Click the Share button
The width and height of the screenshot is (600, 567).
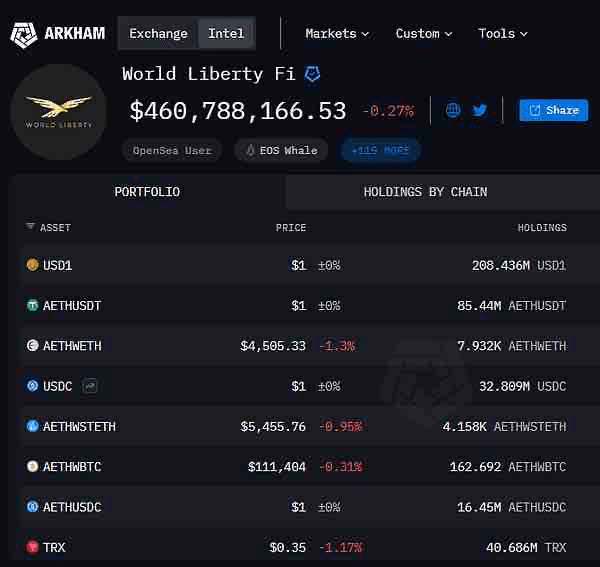point(554,110)
